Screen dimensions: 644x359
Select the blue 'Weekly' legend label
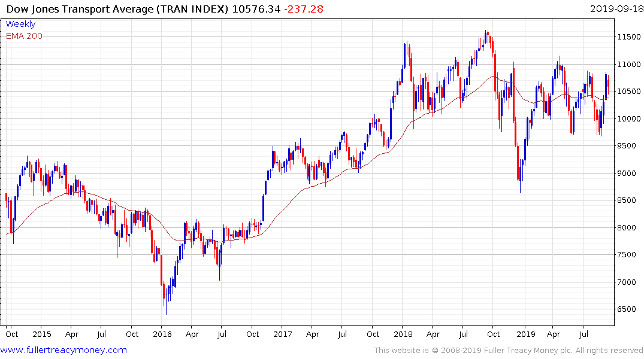click(x=20, y=24)
